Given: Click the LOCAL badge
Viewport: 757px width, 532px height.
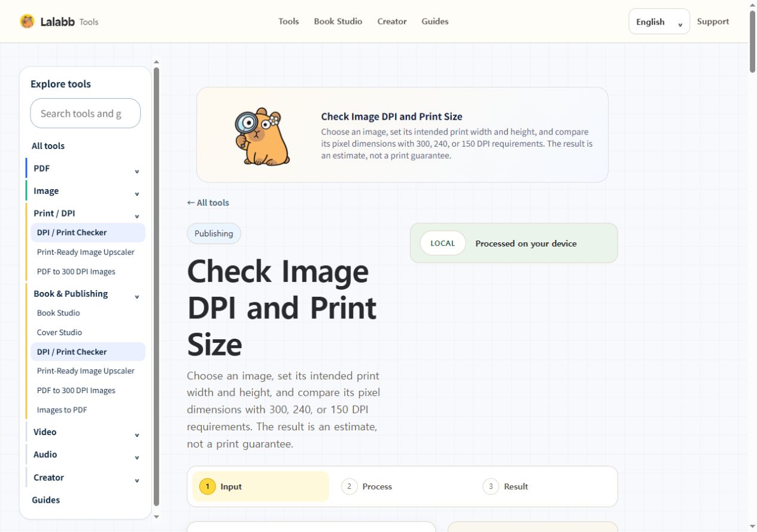Looking at the screenshot, I should pos(443,243).
